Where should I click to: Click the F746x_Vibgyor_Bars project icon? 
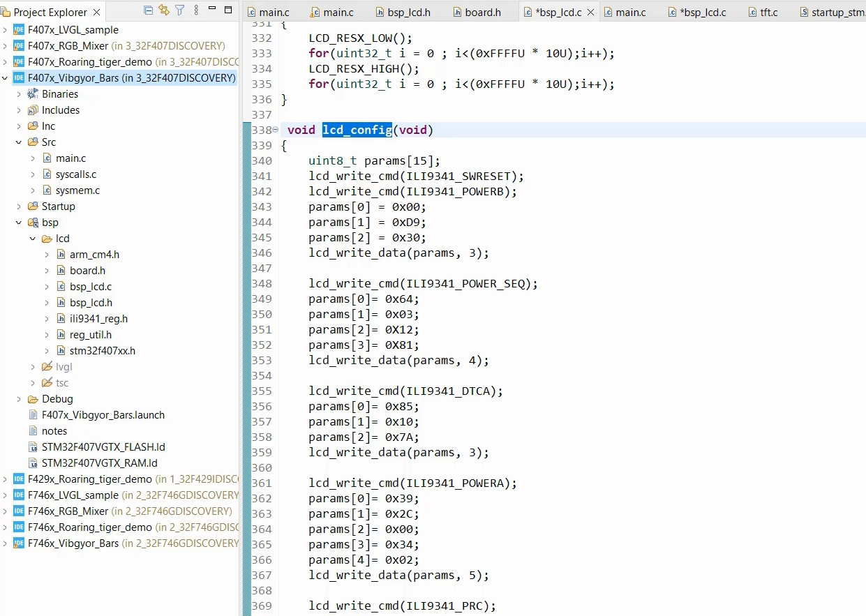click(x=18, y=543)
